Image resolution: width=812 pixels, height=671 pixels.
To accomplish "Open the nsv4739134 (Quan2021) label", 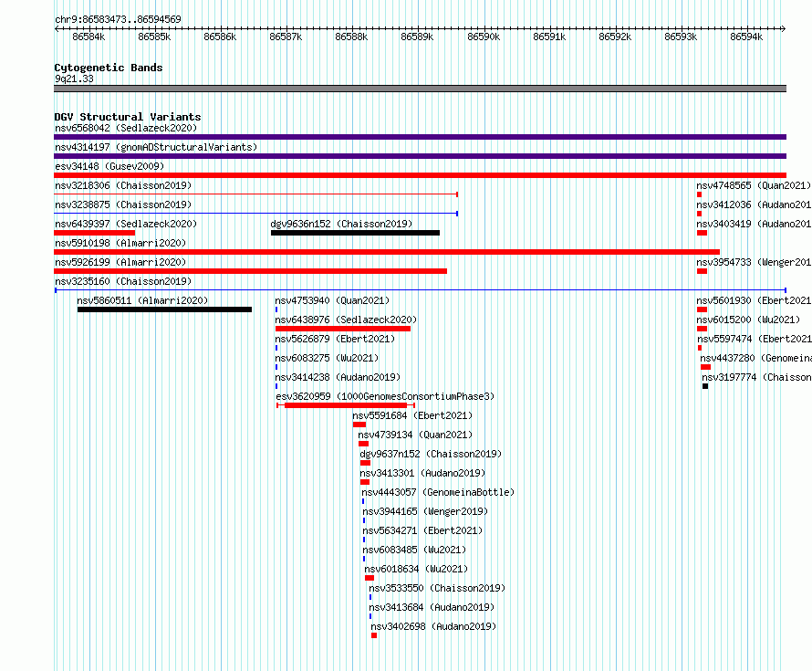I will [x=415, y=435].
